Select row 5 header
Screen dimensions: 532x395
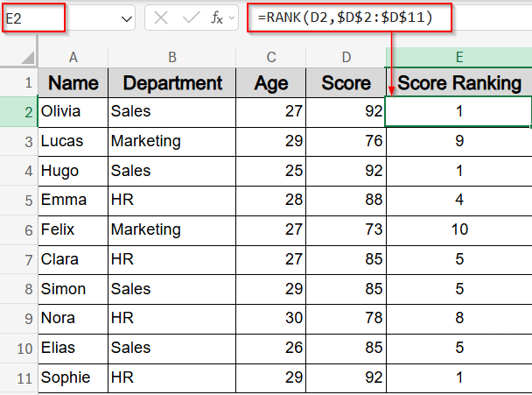[x=19, y=201]
